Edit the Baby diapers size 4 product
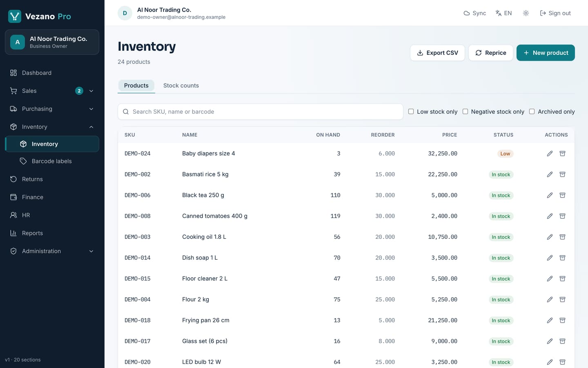 [550, 154]
